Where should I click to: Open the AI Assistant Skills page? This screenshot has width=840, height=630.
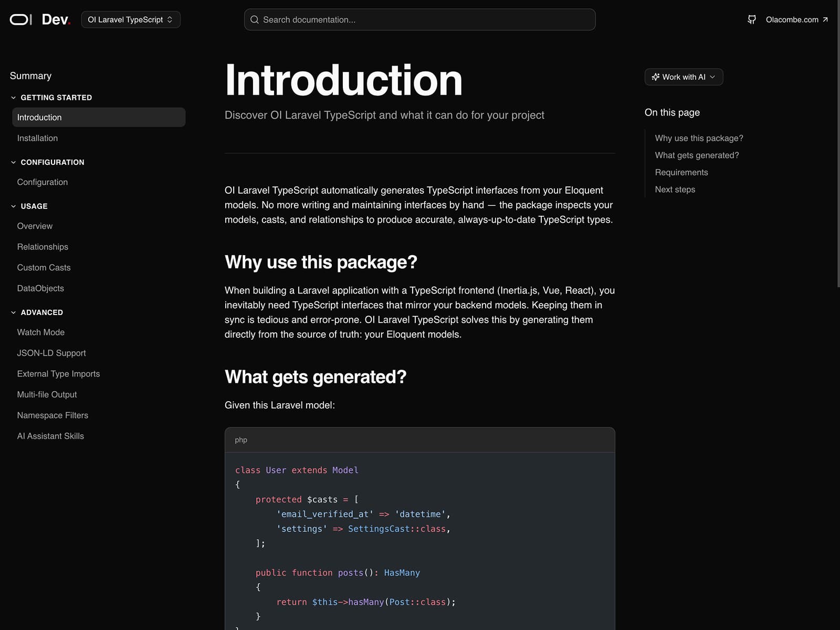click(50, 436)
